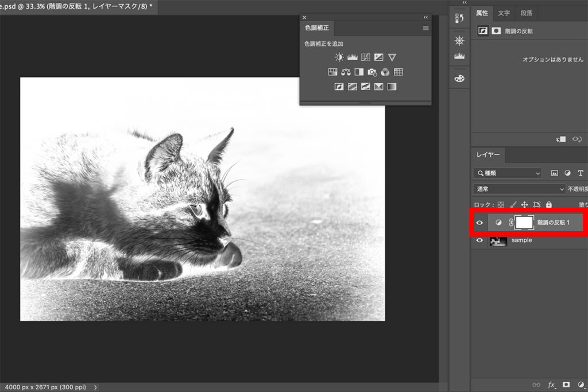Click the Photo Filter camera icon
Image resolution: width=588 pixels, height=392 pixels.
point(372,72)
